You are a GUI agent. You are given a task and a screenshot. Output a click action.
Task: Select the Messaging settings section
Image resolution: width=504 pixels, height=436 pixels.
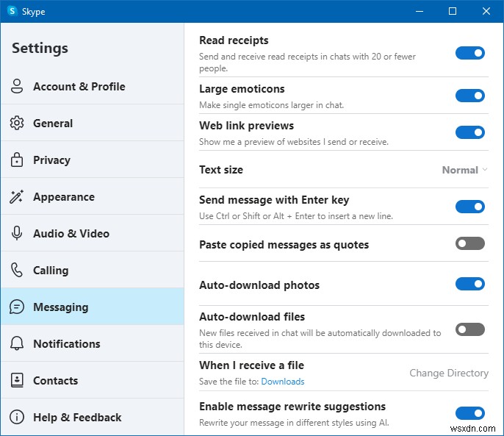point(93,307)
